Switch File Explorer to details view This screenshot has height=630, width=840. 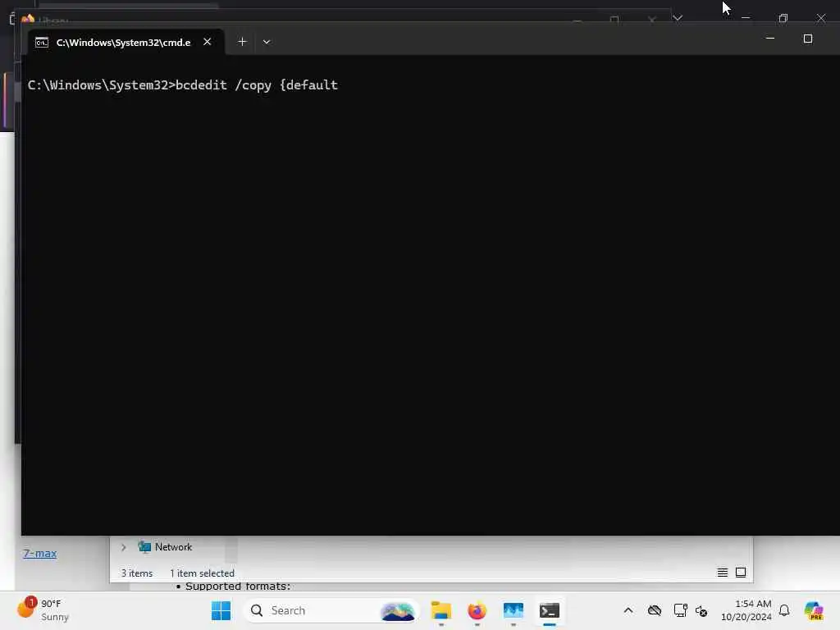(x=723, y=573)
